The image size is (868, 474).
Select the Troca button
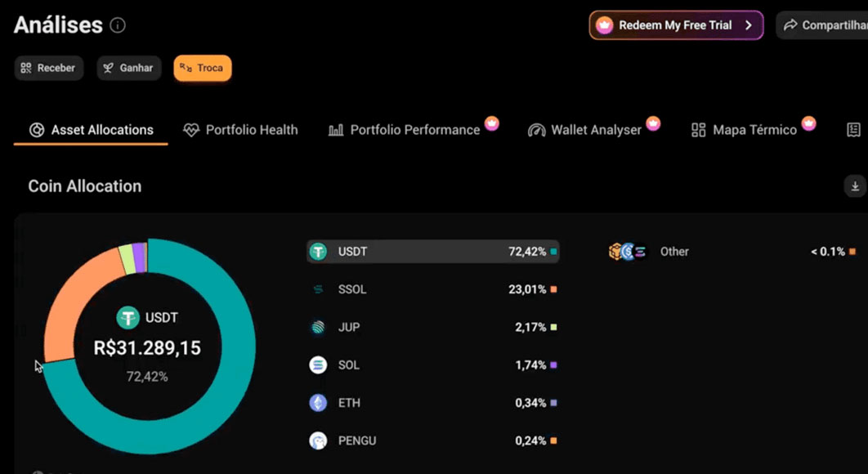tap(202, 68)
